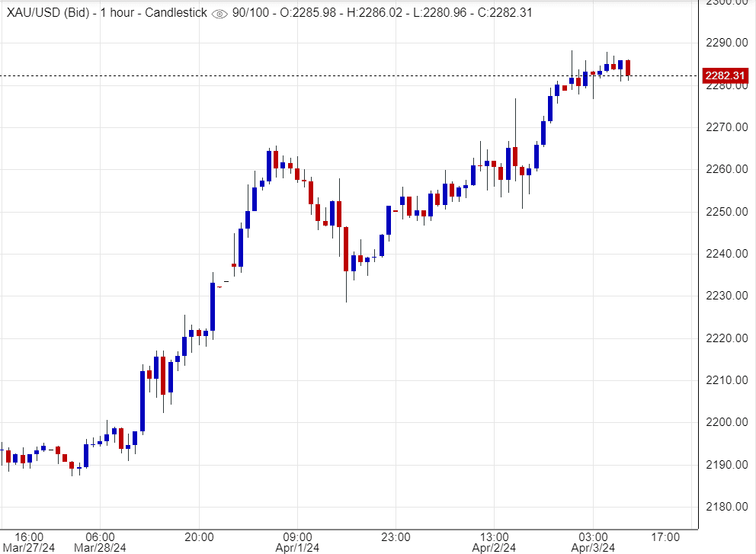Click the '1 hour' timeframe label
Screen dimensions: 756x554
coord(114,14)
